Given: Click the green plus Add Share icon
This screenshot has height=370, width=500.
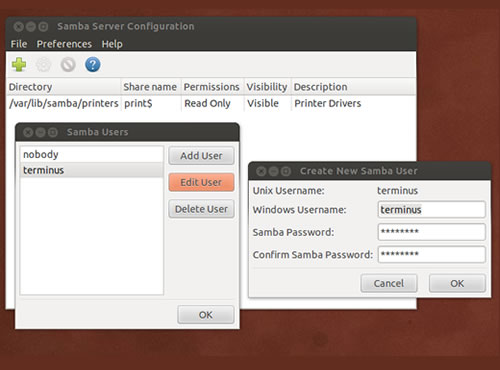Looking at the screenshot, I should (x=19, y=65).
